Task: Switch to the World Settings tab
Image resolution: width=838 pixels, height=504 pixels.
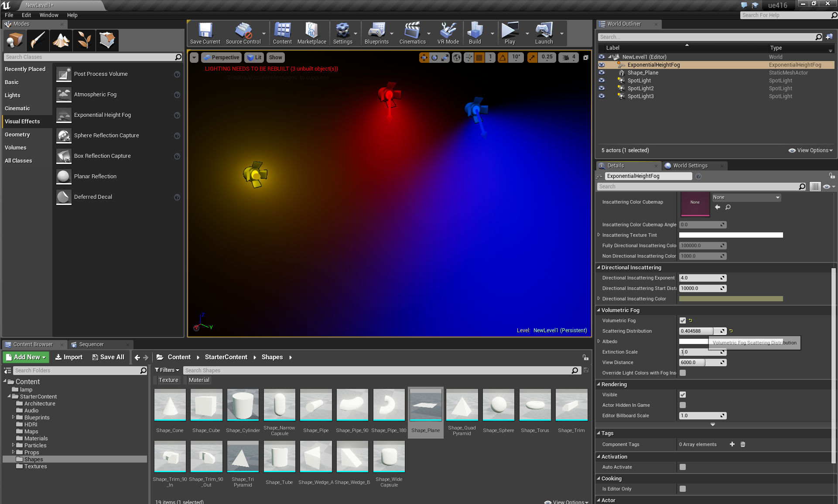Action: (x=690, y=166)
